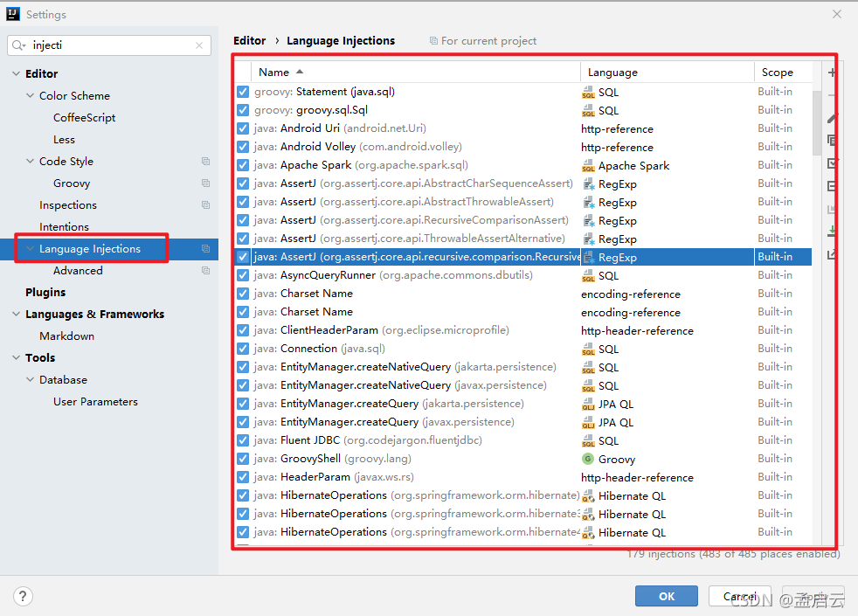Click Groovy icon in GroovyShell row
The width and height of the screenshot is (858, 616).
click(588, 459)
